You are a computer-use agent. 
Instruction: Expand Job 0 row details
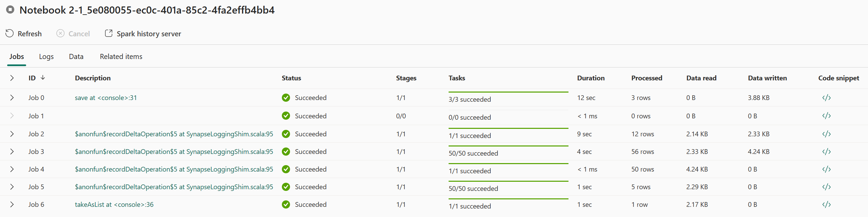pyautogui.click(x=12, y=98)
